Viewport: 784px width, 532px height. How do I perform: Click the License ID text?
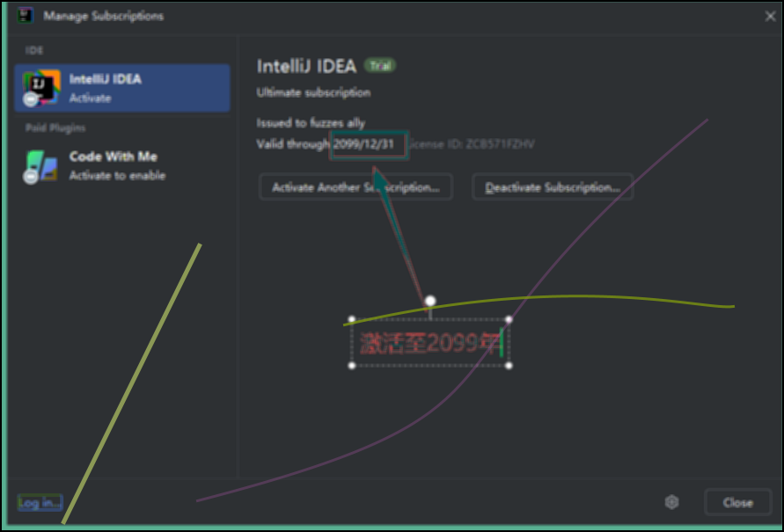pyautogui.click(x=472, y=144)
